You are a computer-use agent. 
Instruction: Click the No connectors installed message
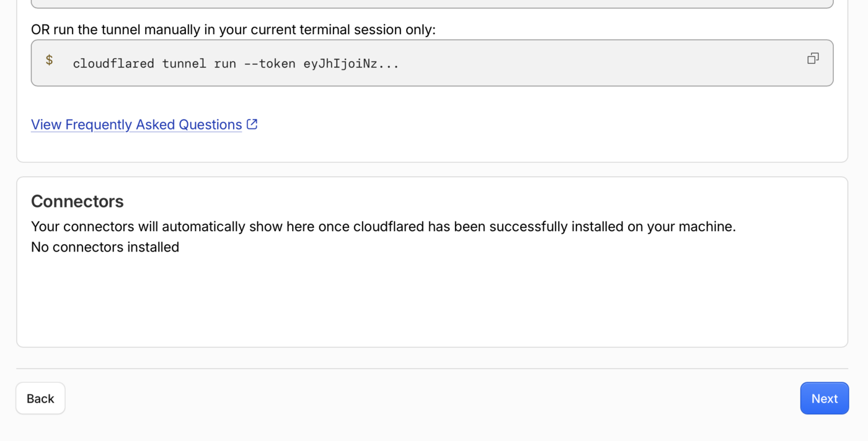tap(105, 247)
